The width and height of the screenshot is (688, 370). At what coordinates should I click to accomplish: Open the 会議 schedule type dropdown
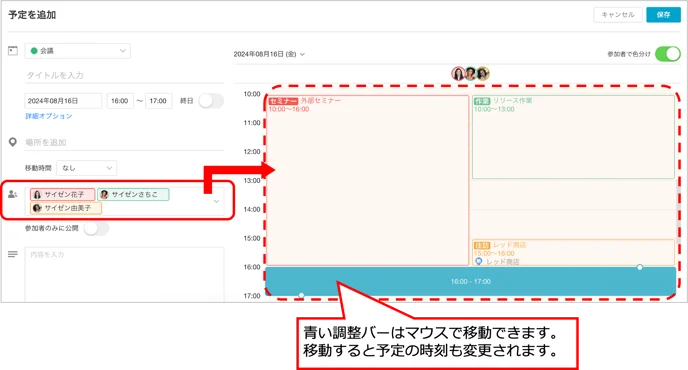click(x=78, y=51)
